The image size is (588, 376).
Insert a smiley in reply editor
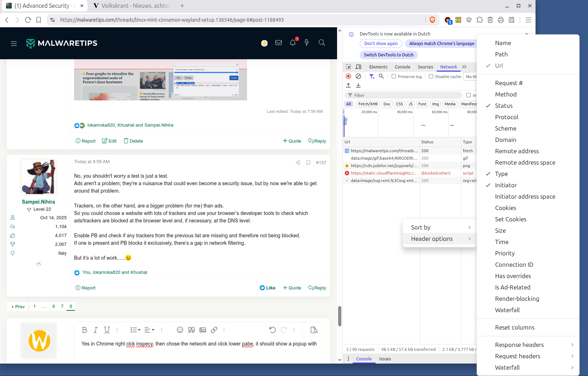[180, 330]
